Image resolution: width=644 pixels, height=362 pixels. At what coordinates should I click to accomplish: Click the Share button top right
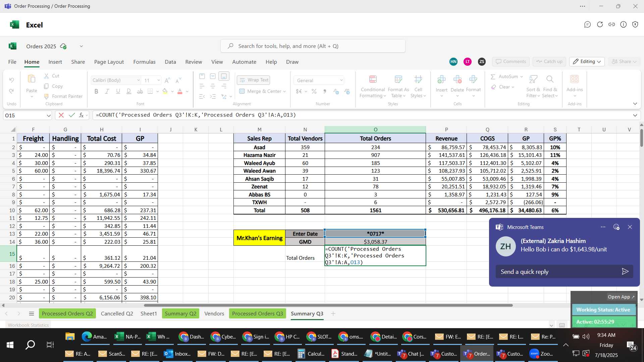[x=624, y=61]
